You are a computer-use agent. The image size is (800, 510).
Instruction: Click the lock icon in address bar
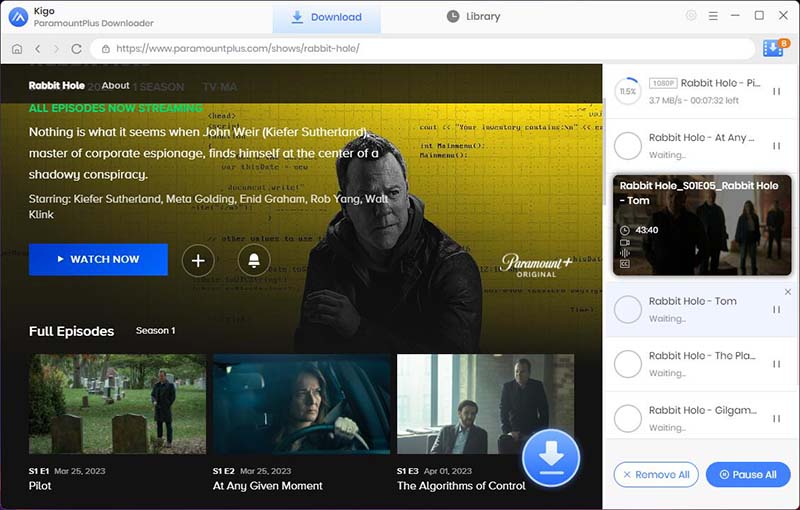click(x=106, y=49)
